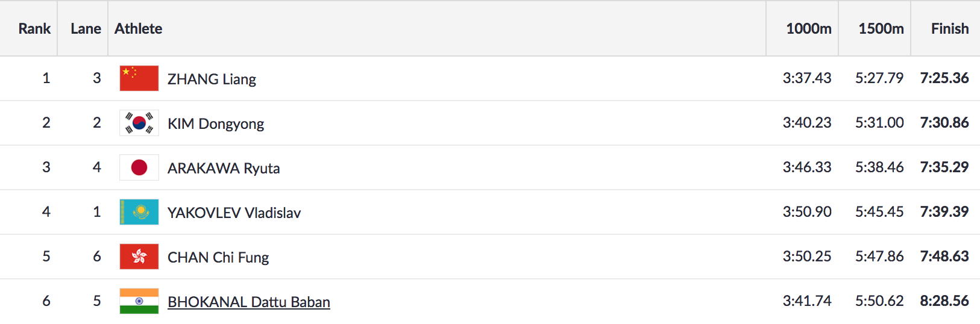Click the Kazakhstan flag icon
The image size is (980, 324).
[139, 212]
